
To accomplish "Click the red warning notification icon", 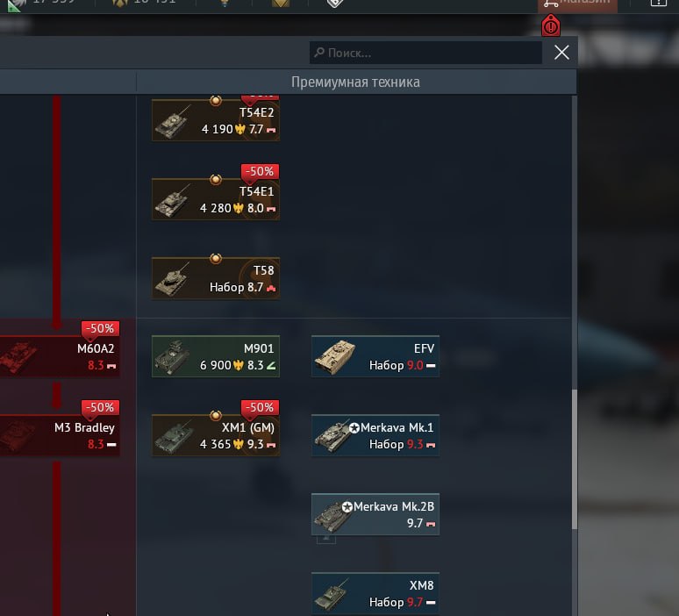I will click(551, 25).
